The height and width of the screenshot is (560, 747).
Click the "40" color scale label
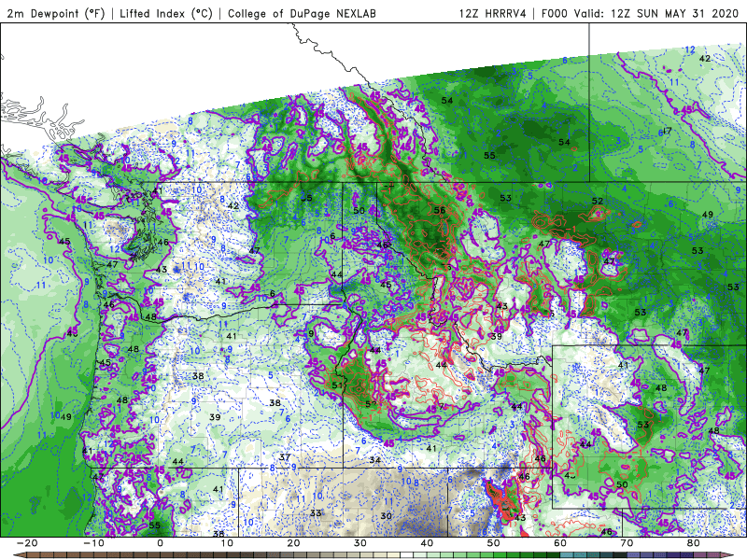(427, 543)
